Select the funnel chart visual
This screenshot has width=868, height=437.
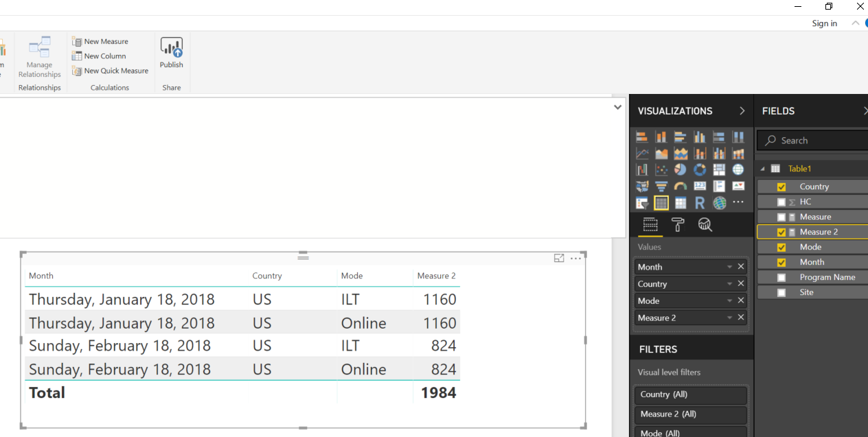click(x=661, y=186)
